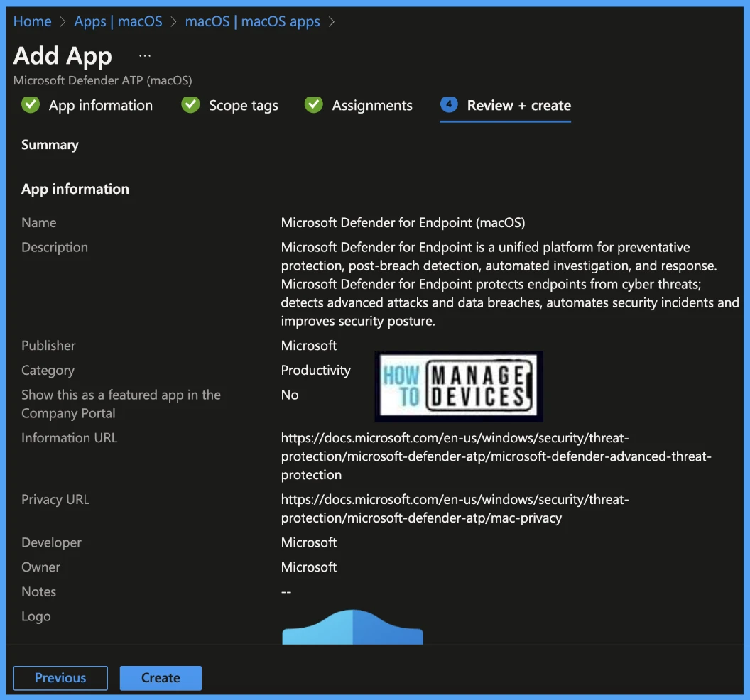
Task: Click the Information URL value text
Action: click(x=496, y=456)
